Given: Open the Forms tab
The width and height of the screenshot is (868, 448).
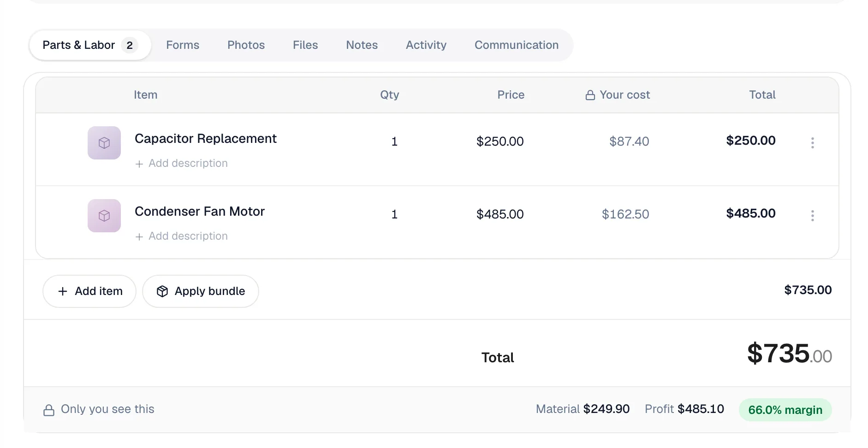Looking at the screenshot, I should pyautogui.click(x=183, y=45).
